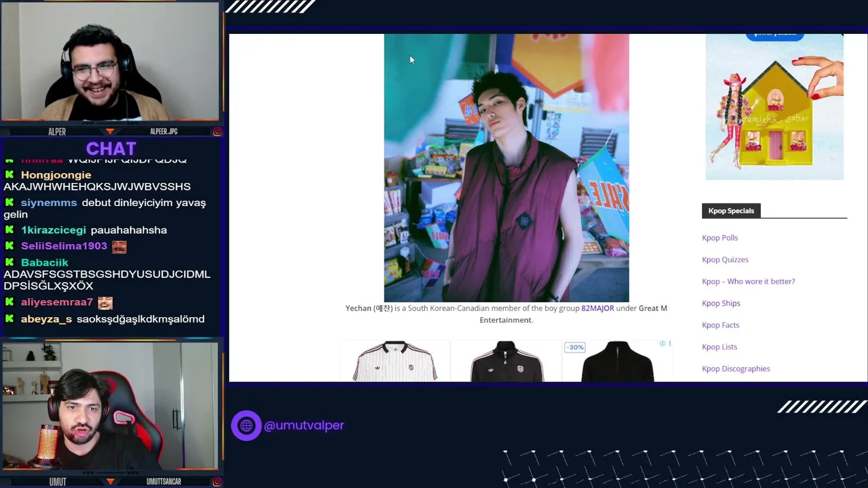Click the yellow house sidebar advertisement
868x488 pixels.
[x=774, y=107]
